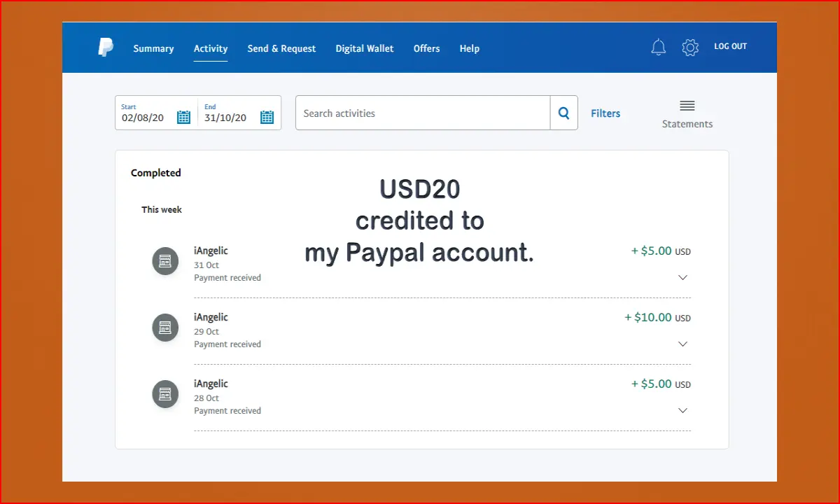The image size is (840, 504).
Task: Click the 28 Oct + $5.00 USD amount
Action: point(661,384)
